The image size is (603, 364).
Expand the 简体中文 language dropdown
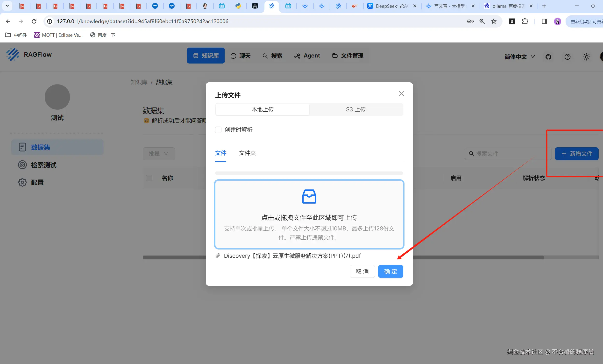519,57
